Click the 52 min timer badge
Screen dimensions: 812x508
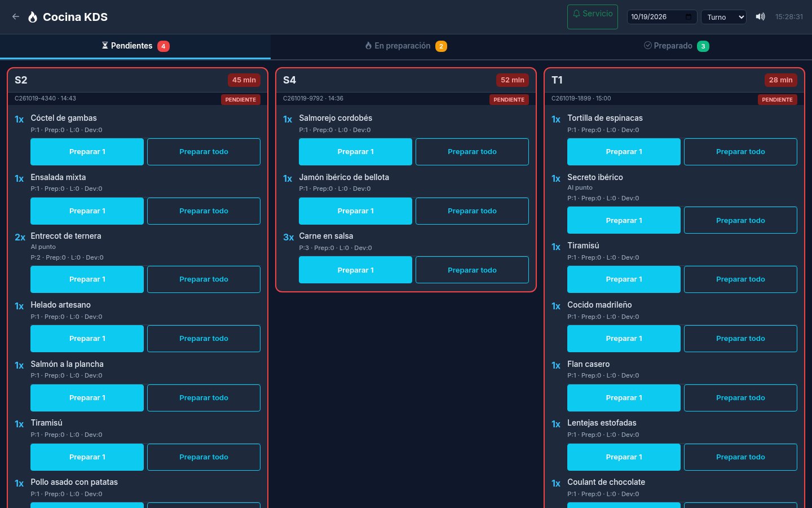point(513,80)
